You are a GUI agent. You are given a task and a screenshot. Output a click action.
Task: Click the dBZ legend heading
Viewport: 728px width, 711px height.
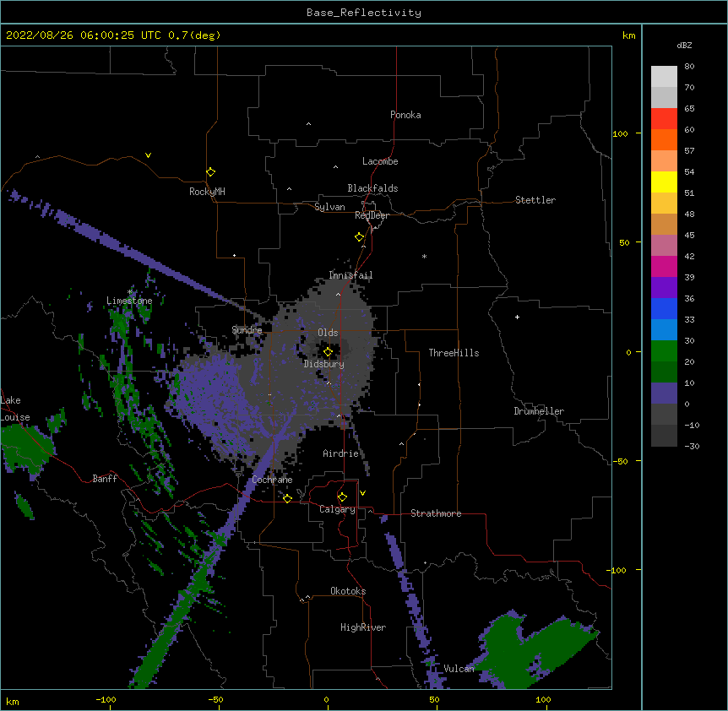[x=684, y=45]
